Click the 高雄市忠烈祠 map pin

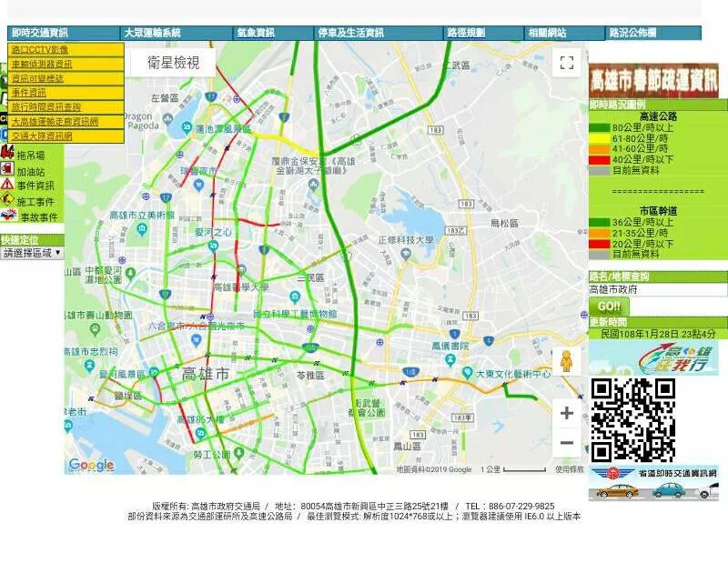[x=89, y=366]
